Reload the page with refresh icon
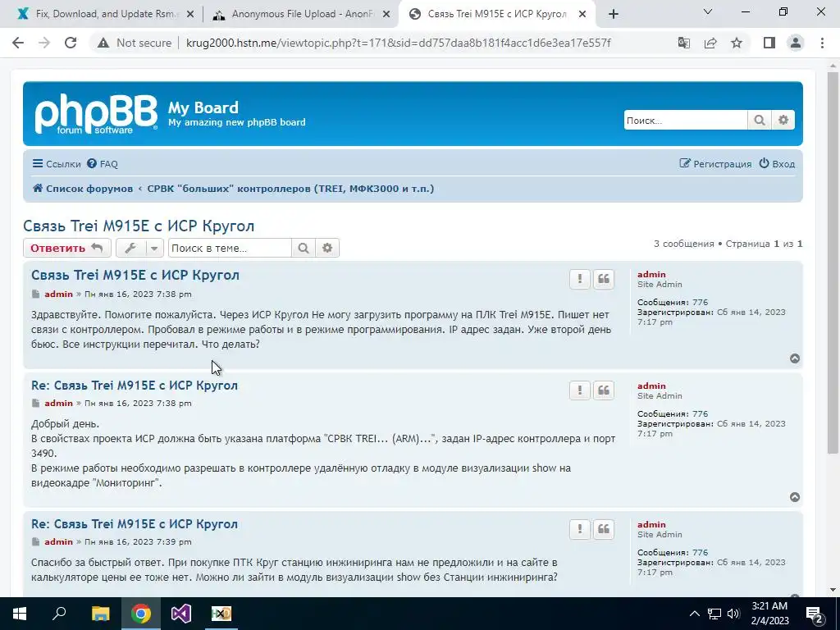This screenshot has width=840, height=630. 71,43
